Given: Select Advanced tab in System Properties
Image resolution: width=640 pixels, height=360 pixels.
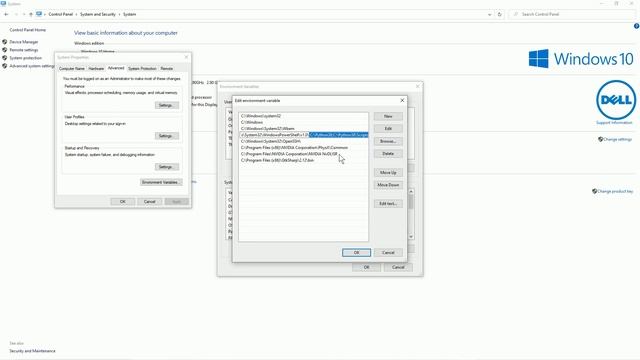Looking at the screenshot, I should click(x=116, y=68).
